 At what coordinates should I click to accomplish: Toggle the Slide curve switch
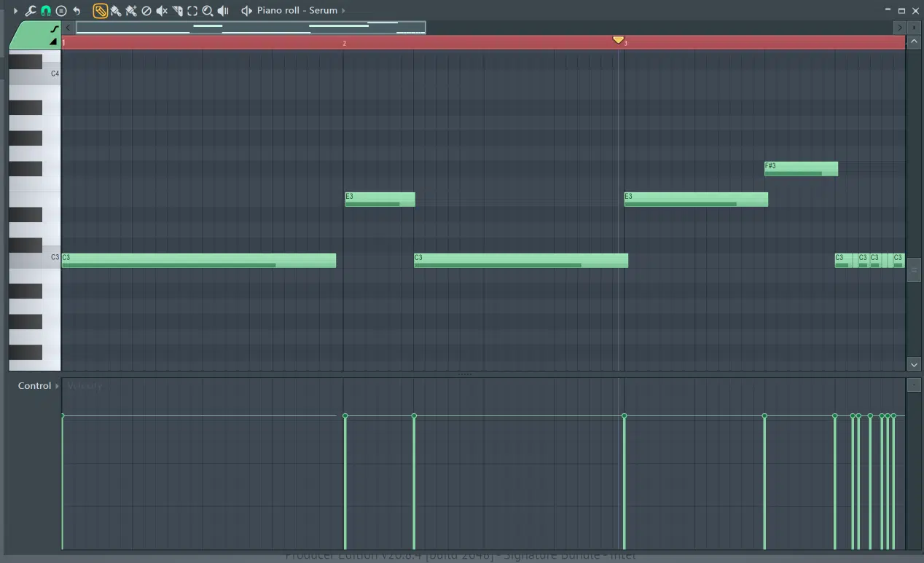(x=54, y=29)
